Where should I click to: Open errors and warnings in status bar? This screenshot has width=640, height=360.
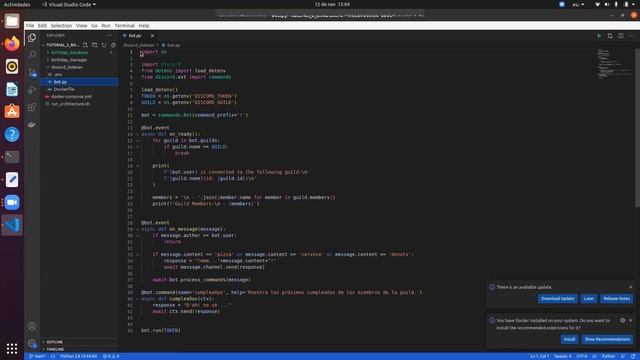coord(111,356)
